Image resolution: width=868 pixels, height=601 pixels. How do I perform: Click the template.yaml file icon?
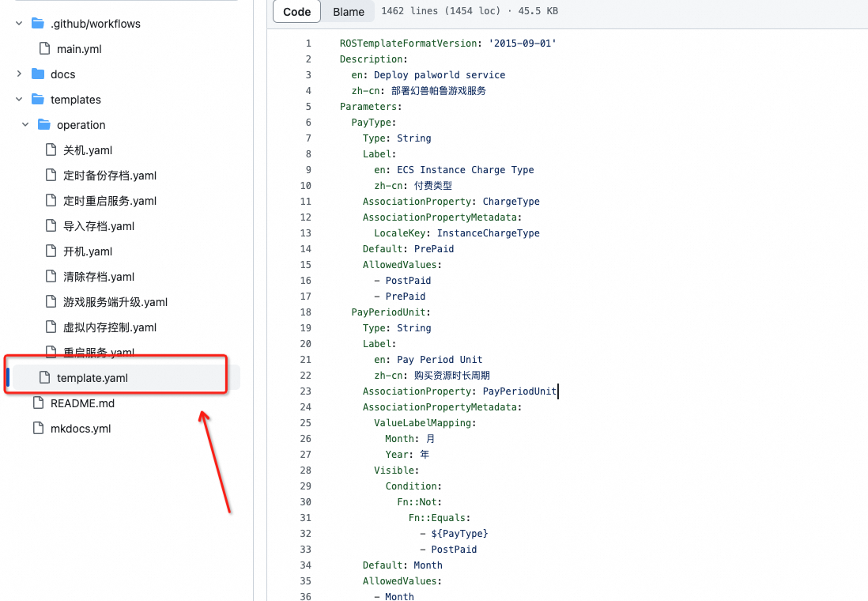[x=44, y=378]
